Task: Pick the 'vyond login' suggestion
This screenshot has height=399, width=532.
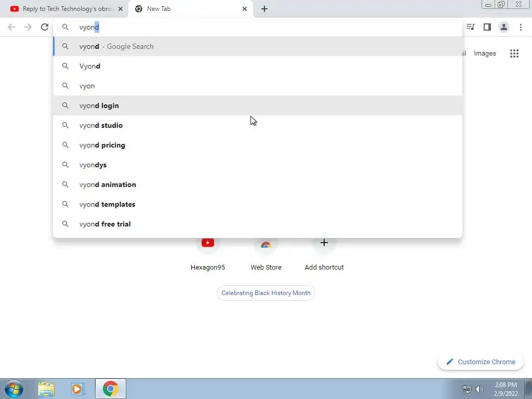Action: click(x=258, y=105)
